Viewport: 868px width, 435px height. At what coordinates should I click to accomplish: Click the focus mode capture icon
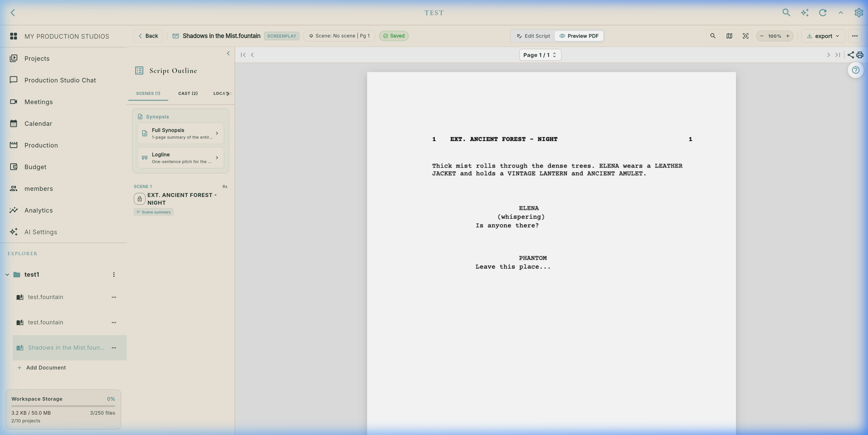pos(746,36)
